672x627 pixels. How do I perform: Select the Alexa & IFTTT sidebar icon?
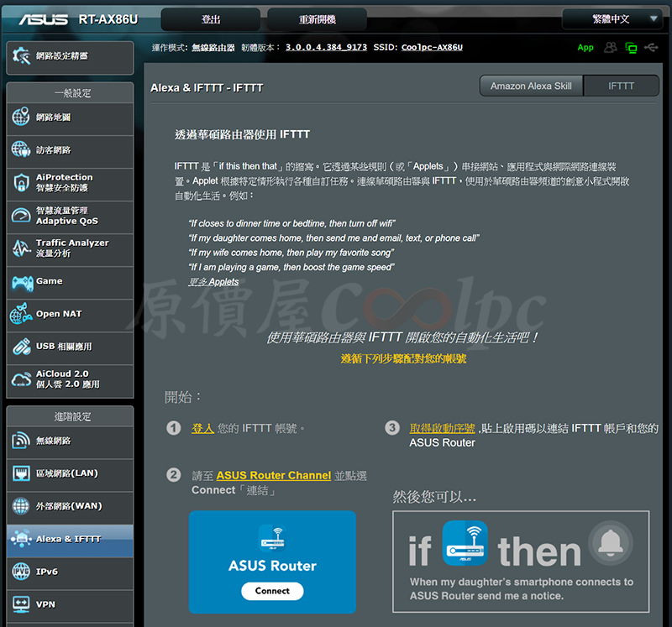(21, 538)
